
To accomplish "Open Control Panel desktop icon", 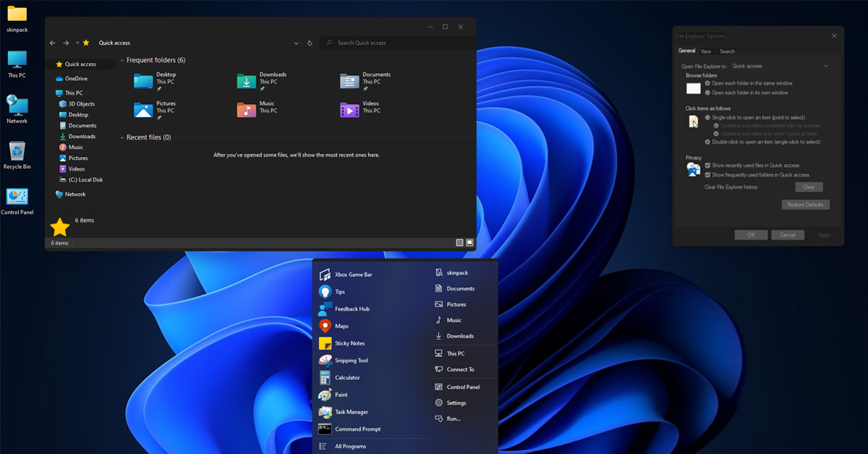I will tap(17, 197).
